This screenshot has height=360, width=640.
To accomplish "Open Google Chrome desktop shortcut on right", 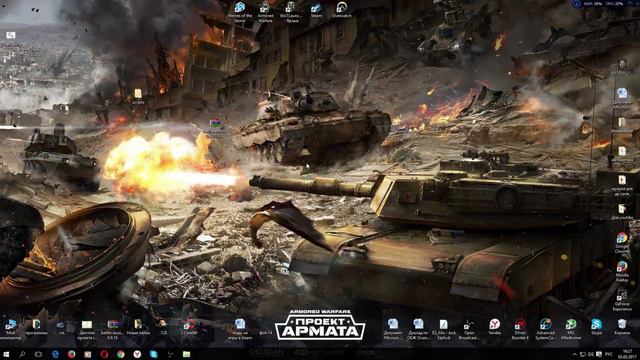I will pyautogui.click(x=622, y=243).
